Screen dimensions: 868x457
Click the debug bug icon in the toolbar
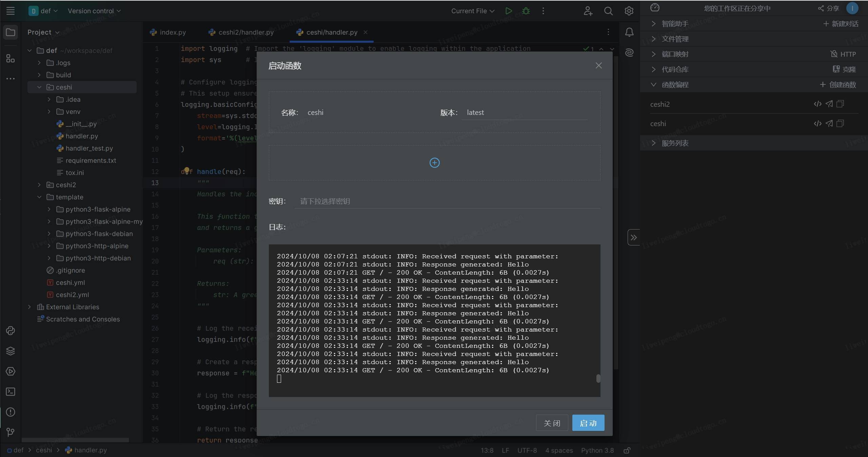526,11
